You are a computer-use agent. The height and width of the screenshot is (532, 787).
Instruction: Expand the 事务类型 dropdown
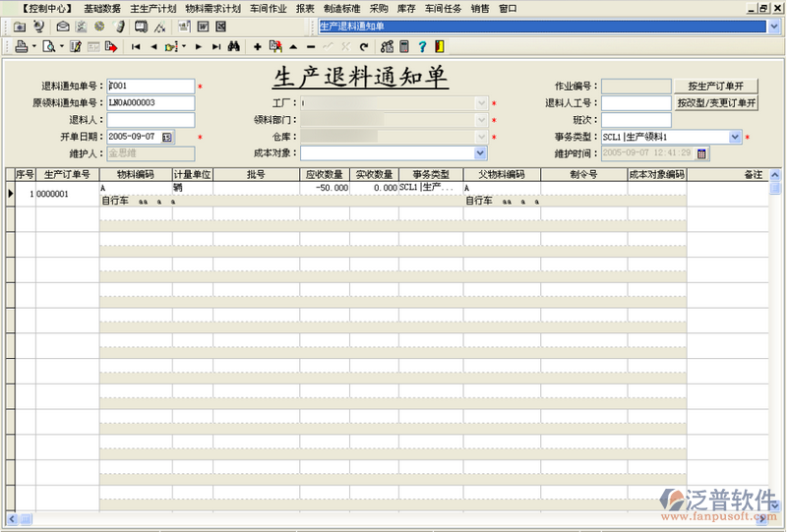(x=735, y=137)
